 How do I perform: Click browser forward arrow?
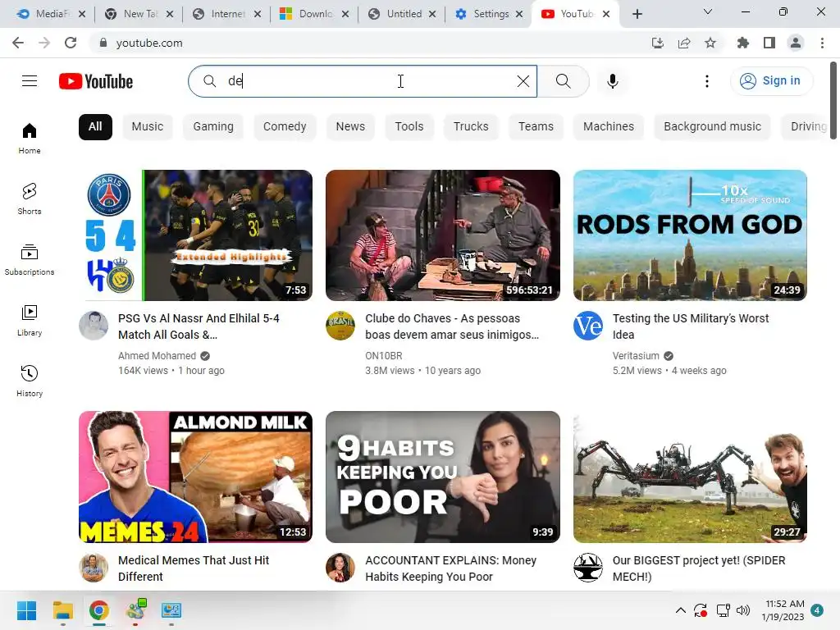[44, 43]
